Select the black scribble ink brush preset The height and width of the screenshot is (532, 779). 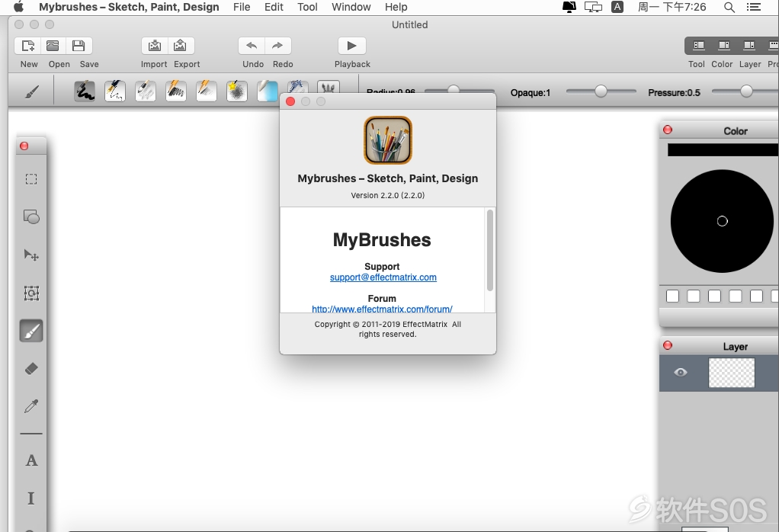click(85, 91)
